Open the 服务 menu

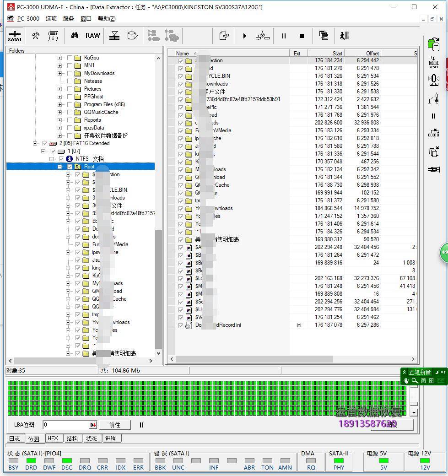click(68, 18)
